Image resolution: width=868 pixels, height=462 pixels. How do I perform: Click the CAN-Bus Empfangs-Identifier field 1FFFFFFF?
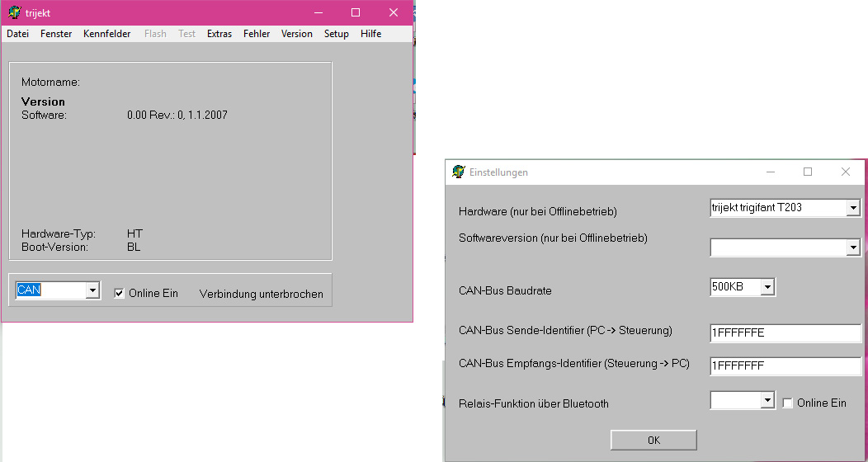pyautogui.click(x=785, y=365)
